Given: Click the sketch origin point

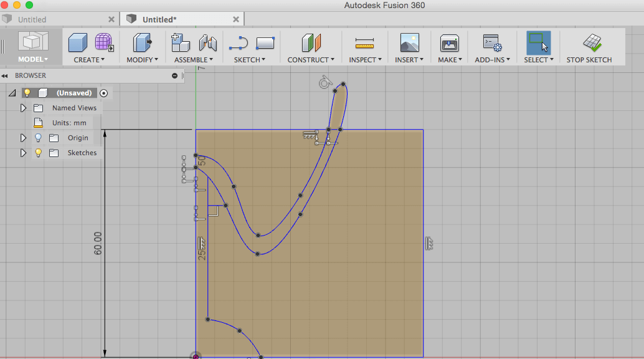Looking at the screenshot, I should pyautogui.click(x=196, y=356).
